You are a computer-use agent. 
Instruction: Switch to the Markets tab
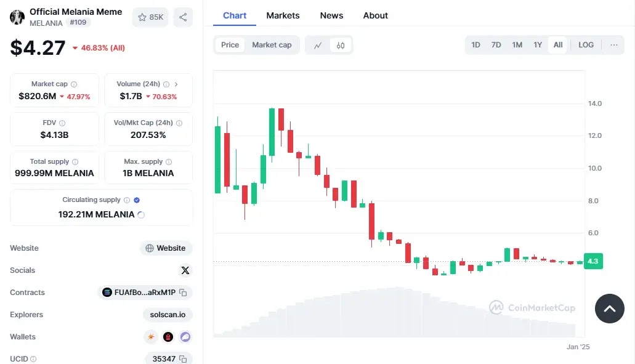tap(283, 15)
